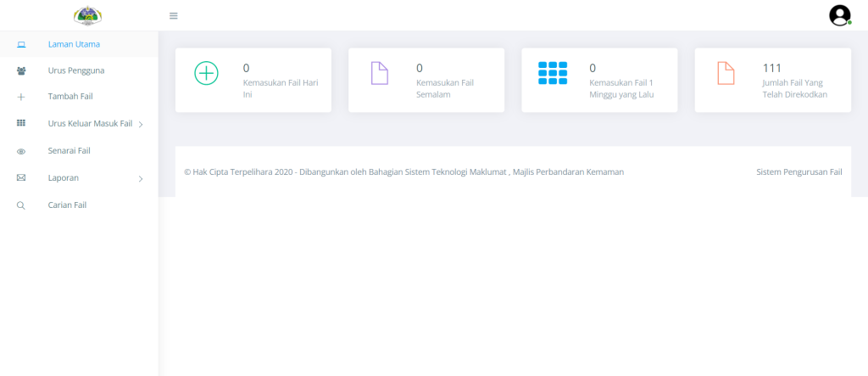Viewport: 868px width, 376px height.
Task: Click the blue grid icon on weekly card
Action: point(553,73)
